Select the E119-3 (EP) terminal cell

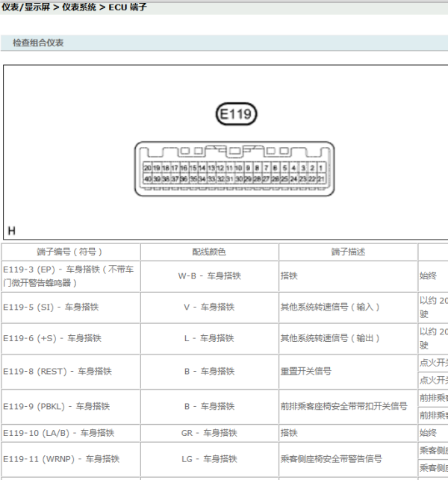70,276
